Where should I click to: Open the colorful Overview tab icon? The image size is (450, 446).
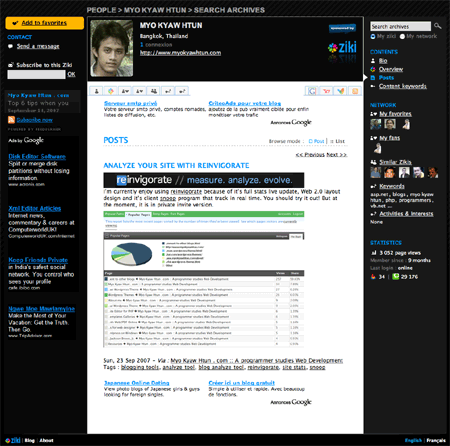[x=111, y=91]
